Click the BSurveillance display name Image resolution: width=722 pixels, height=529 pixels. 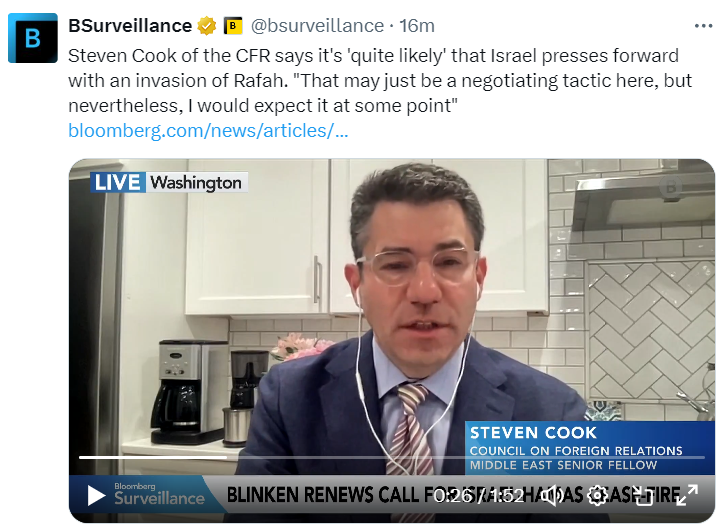click(x=130, y=26)
